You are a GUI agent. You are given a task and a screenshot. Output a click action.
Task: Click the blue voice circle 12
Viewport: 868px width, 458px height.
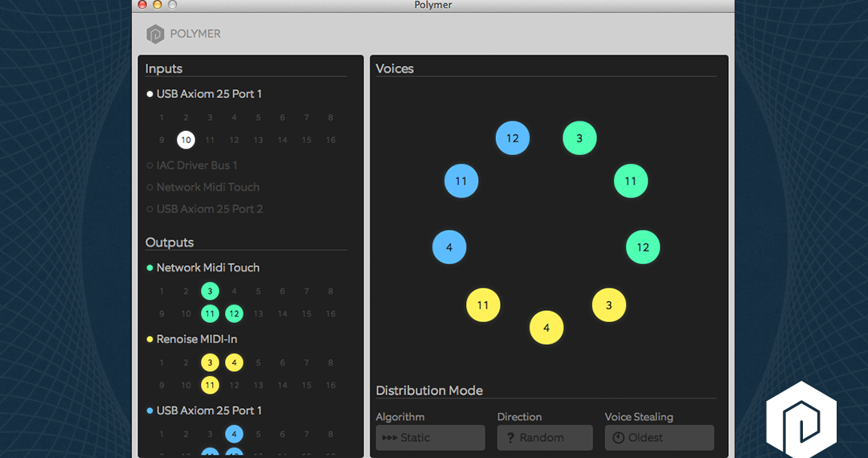tap(513, 138)
